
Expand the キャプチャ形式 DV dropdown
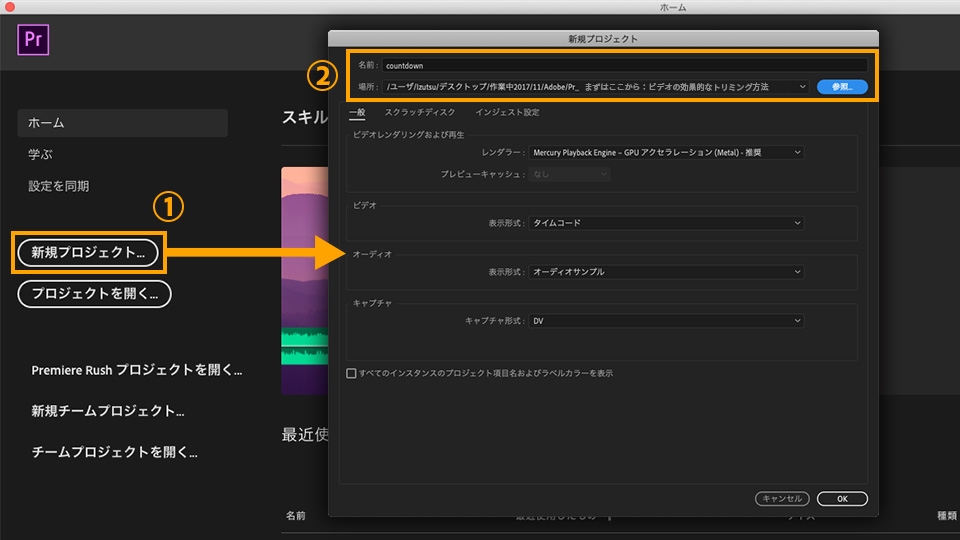[666, 321]
